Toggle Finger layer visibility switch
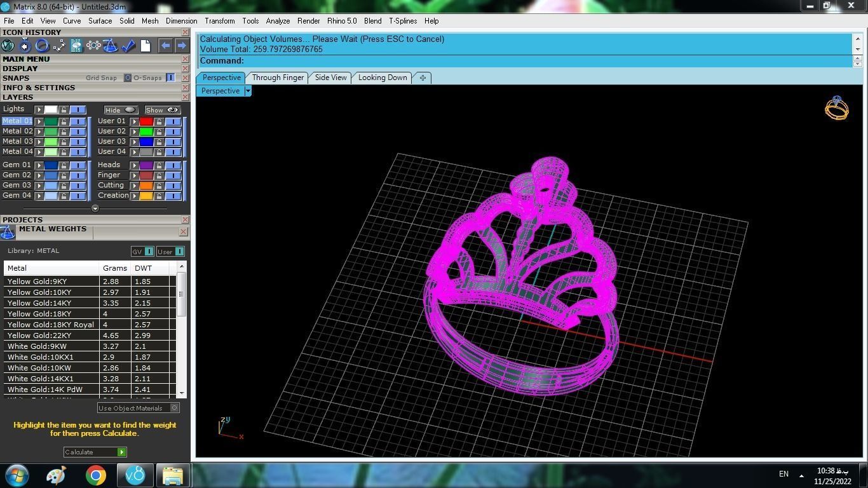The width and height of the screenshot is (868, 488). point(173,175)
